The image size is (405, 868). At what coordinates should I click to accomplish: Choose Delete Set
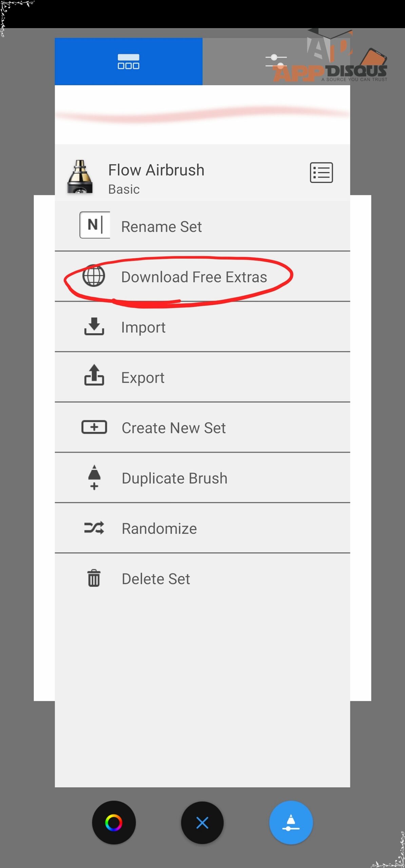pos(203,578)
